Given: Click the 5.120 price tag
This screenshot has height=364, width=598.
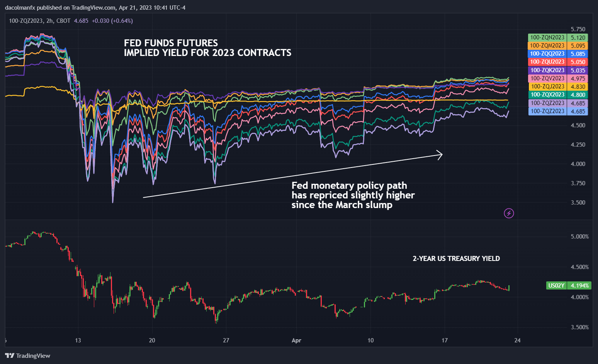Looking at the screenshot, I should click(x=578, y=37).
